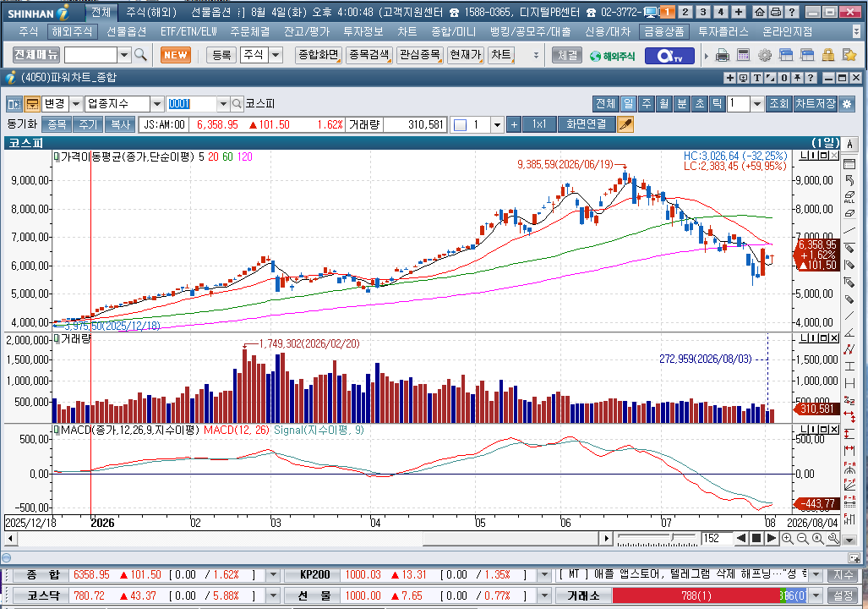Select 월 (monthly) period toggle
Viewport: 868px width, 609px height.
(x=663, y=104)
